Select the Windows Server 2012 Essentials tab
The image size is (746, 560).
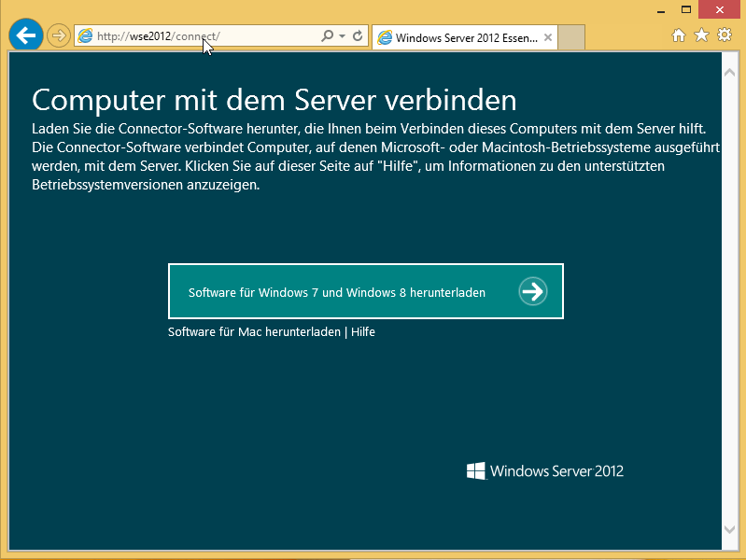click(x=457, y=38)
